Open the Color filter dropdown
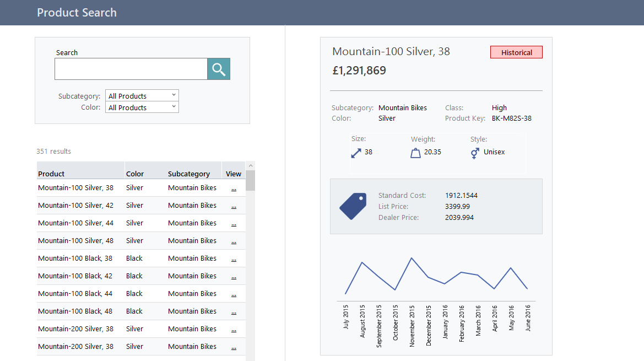Viewport: 644px width, 361px height. pyautogui.click(x=142, y=107)
